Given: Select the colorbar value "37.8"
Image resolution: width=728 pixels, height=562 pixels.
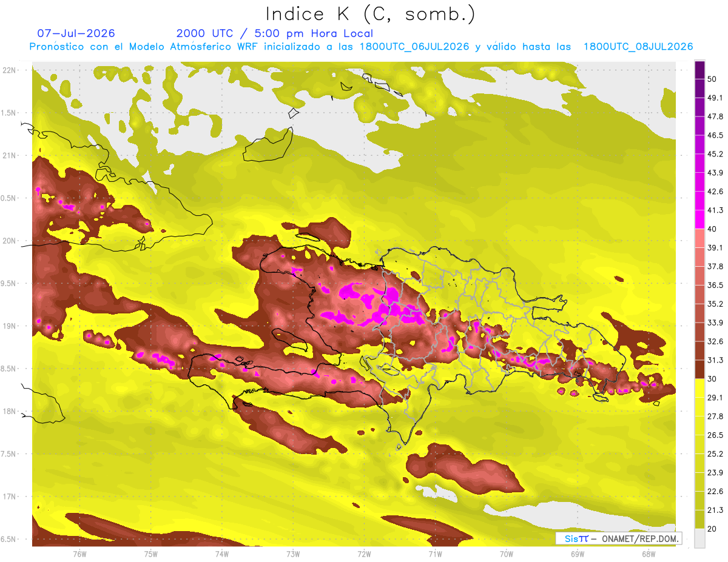Looking at the screenshot, I should click(x=715, y=266).
